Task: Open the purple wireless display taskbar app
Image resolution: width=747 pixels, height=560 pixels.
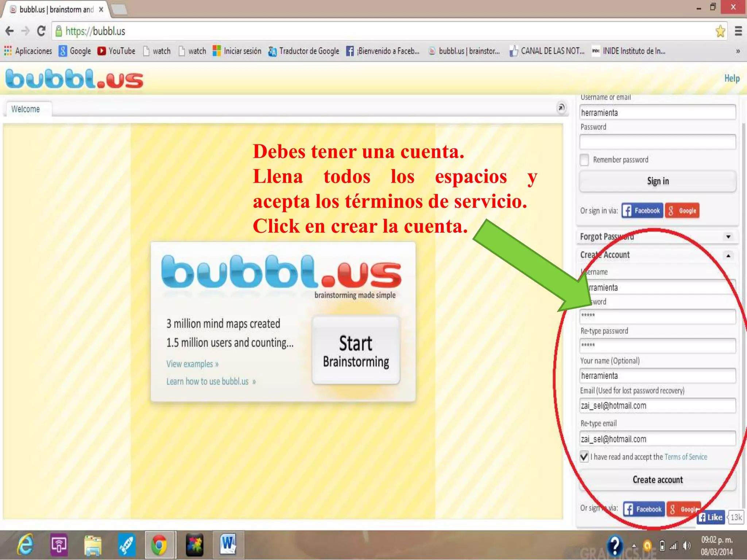Action: [x=59, y=545]
